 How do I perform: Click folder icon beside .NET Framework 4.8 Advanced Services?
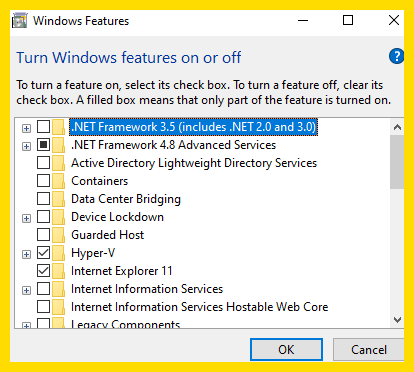point(58,145)
